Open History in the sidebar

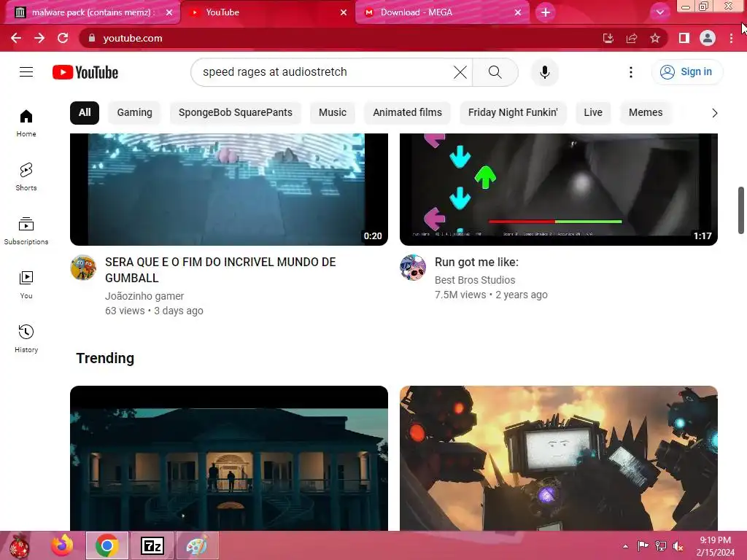[x=26, y=338]
